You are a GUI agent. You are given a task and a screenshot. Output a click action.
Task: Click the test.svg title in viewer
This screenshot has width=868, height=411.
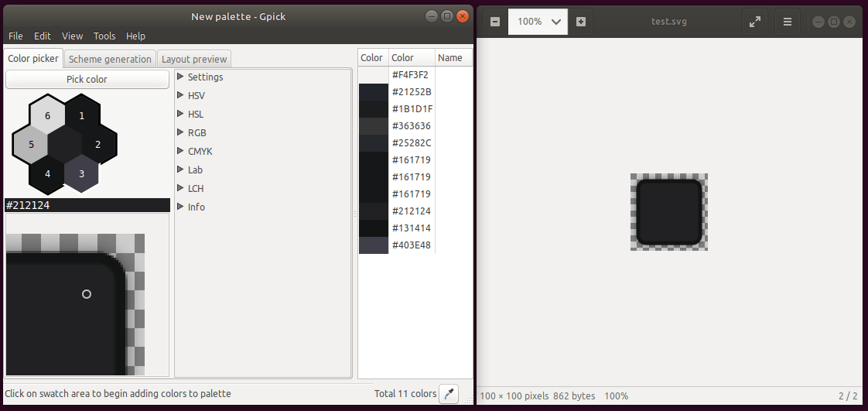click(x=669, y=22)
